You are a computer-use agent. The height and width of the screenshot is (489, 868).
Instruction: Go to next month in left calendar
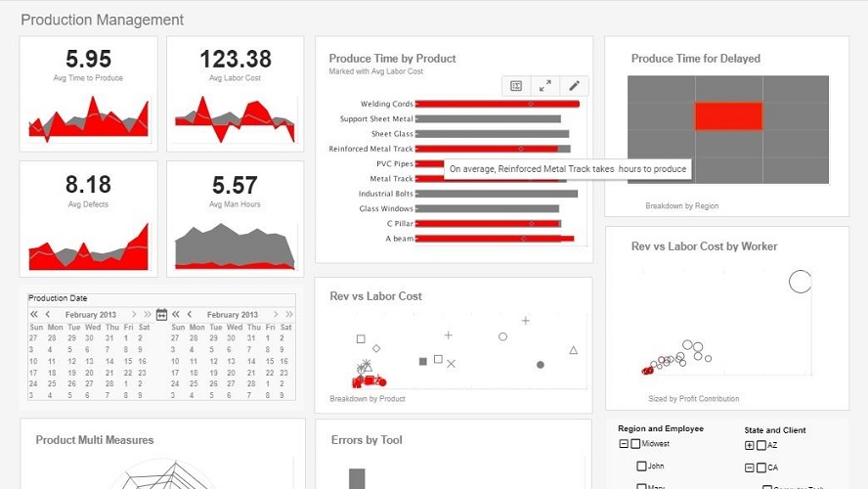pos(133,314)
